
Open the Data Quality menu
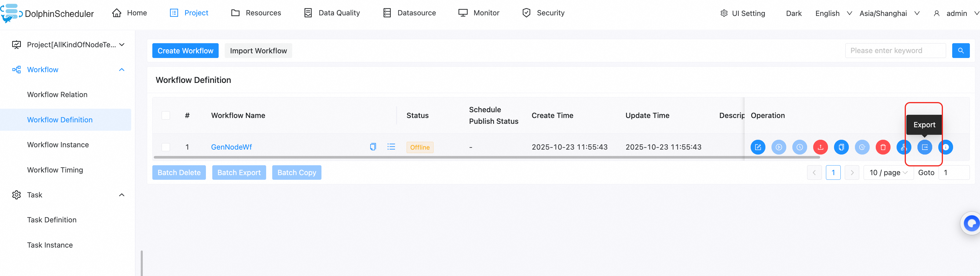click(332, 13)
